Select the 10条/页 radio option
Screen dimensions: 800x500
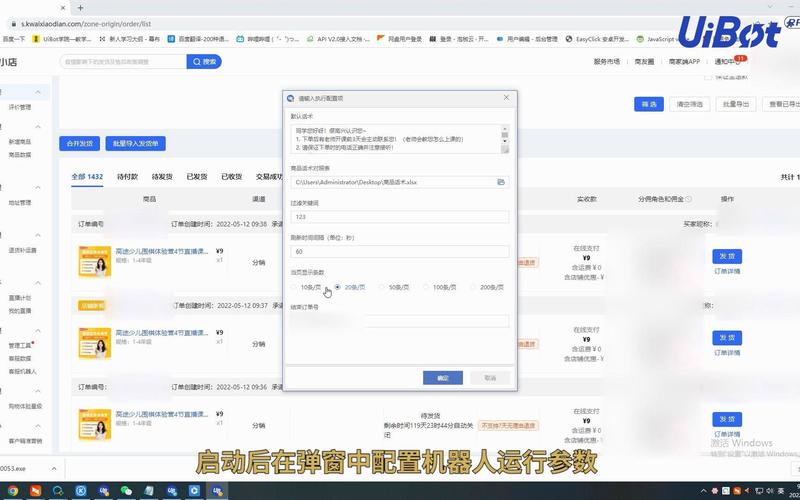coord(293,287)
